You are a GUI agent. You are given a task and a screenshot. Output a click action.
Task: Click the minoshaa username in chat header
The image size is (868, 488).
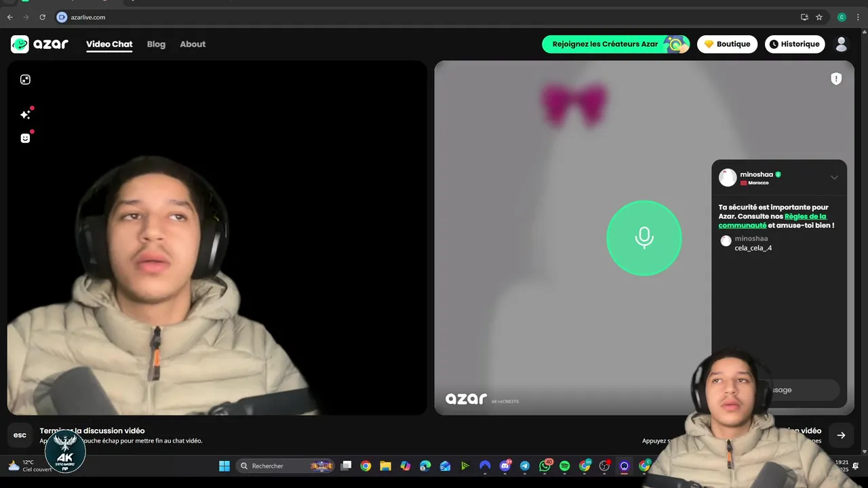coord(756,174)
